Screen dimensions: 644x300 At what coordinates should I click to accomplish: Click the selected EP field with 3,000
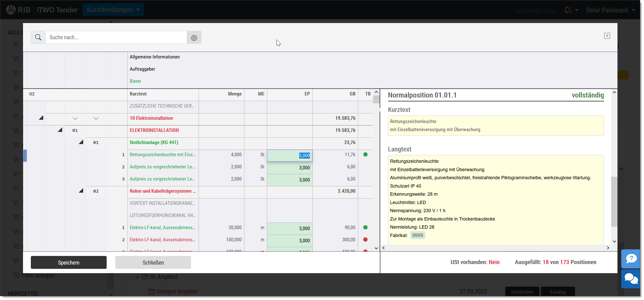click(290, 155)
